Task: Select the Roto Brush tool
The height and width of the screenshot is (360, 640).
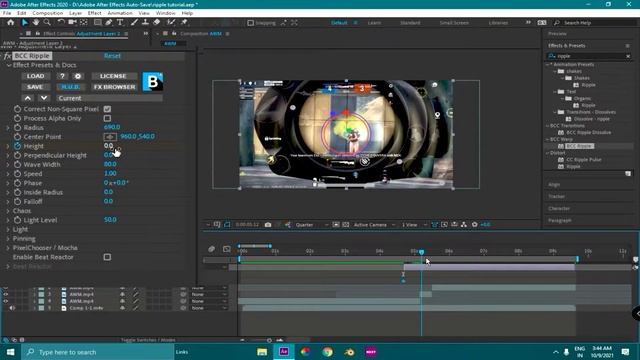Action: click(171, 22)
